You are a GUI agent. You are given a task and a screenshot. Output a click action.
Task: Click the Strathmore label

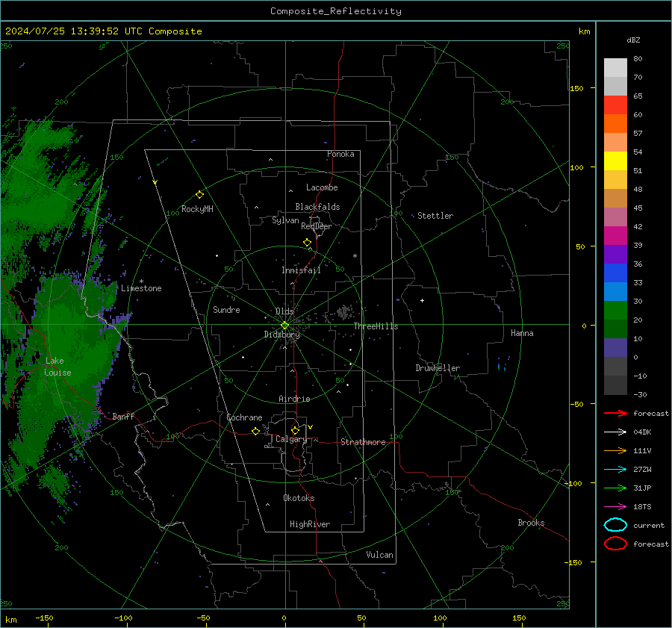pyautogui.click(x=363, y=442)
